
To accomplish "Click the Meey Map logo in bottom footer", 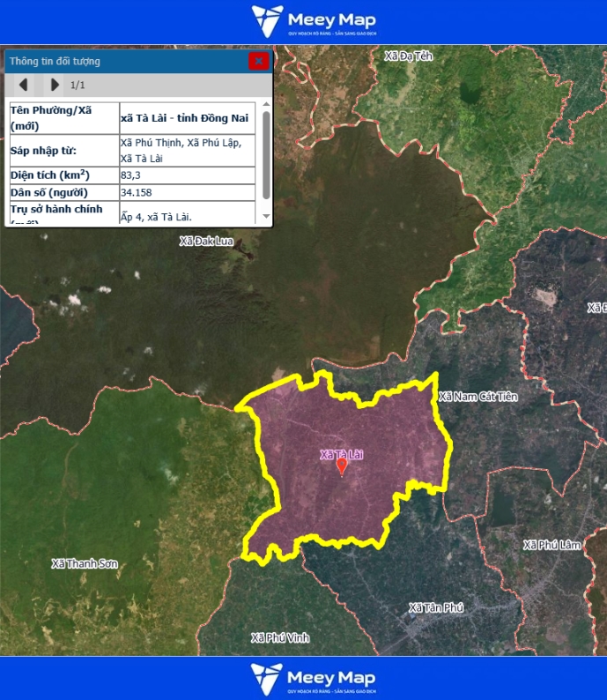I will coord(313,678).
